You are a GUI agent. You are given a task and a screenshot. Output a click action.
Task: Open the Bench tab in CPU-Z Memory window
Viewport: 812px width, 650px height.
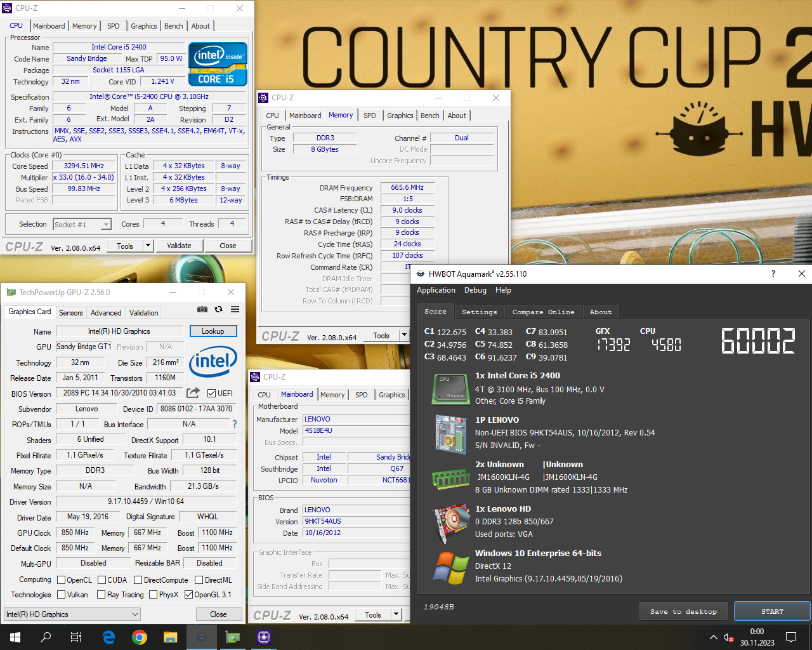coord(429,116)
